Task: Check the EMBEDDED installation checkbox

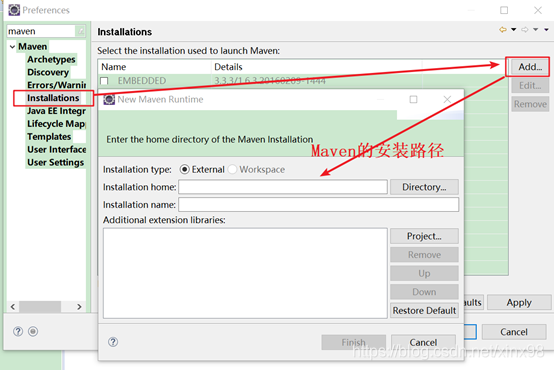Action: point(104,81)
